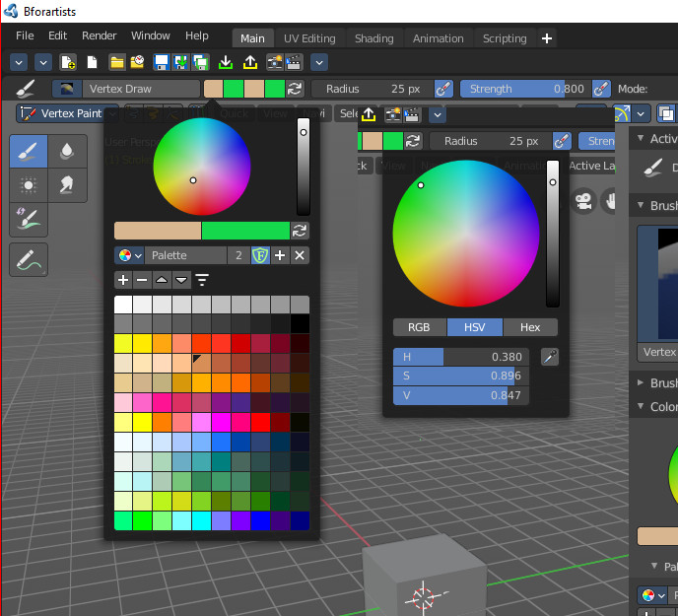Add a palette color with the plus button

click(123, 280)
